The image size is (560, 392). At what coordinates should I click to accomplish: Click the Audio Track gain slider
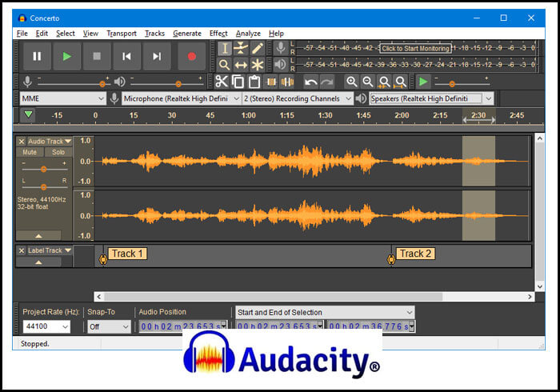44,169
